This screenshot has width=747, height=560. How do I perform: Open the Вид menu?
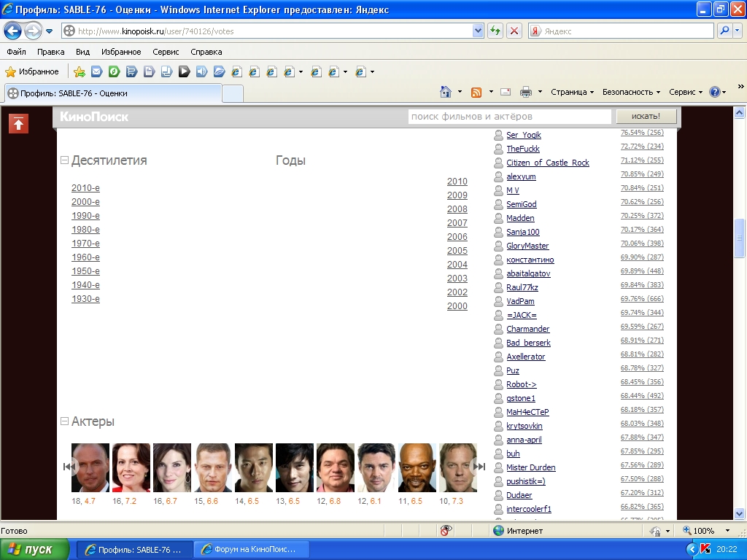coord(82,52)
